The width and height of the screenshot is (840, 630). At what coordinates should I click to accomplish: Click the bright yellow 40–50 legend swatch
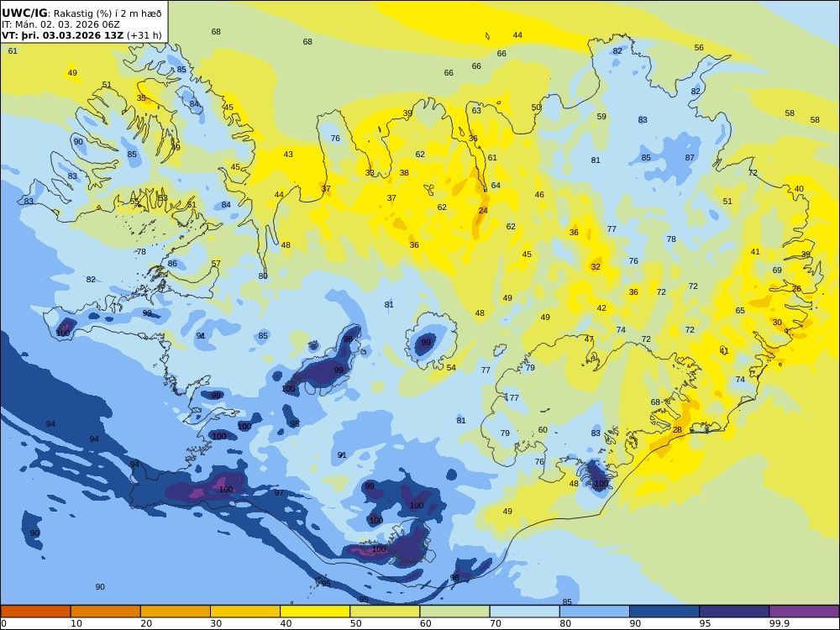click(315, 612)
